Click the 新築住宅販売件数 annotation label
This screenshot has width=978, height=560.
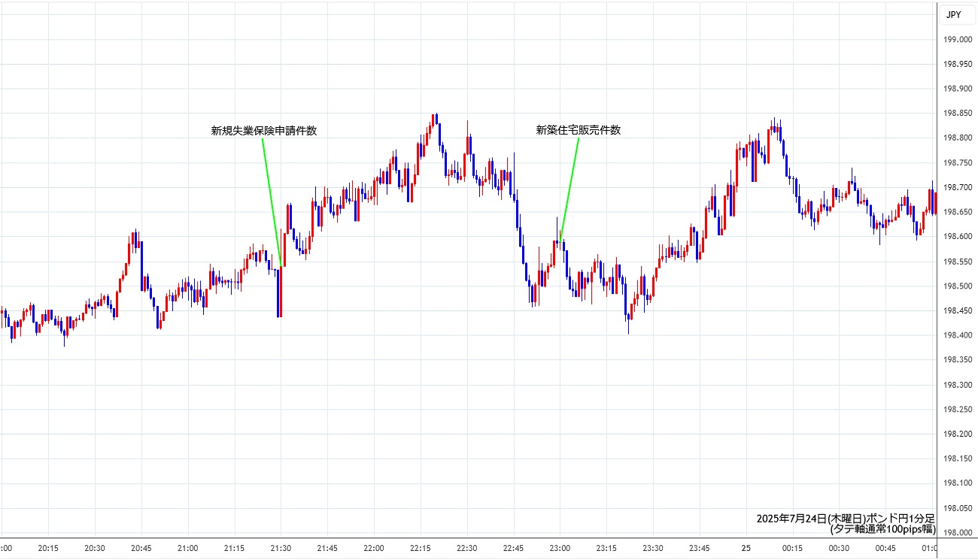coord(579,130)
